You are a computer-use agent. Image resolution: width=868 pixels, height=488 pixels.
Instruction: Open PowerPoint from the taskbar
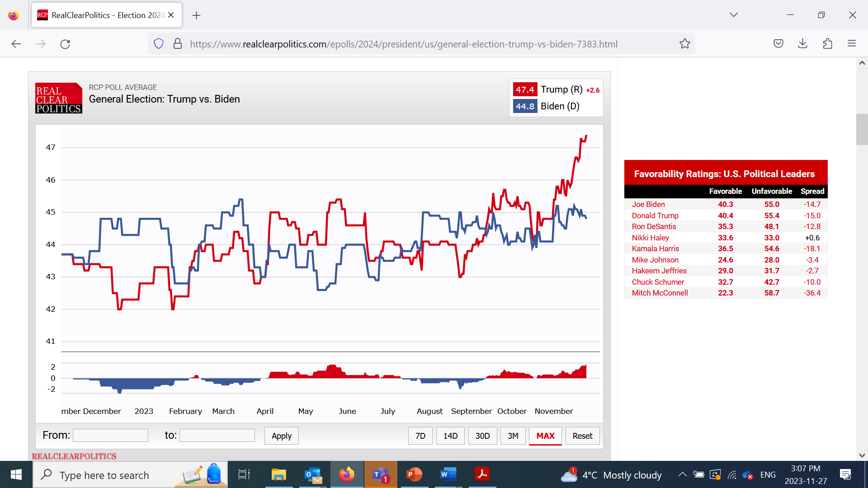tap(414, 474)
